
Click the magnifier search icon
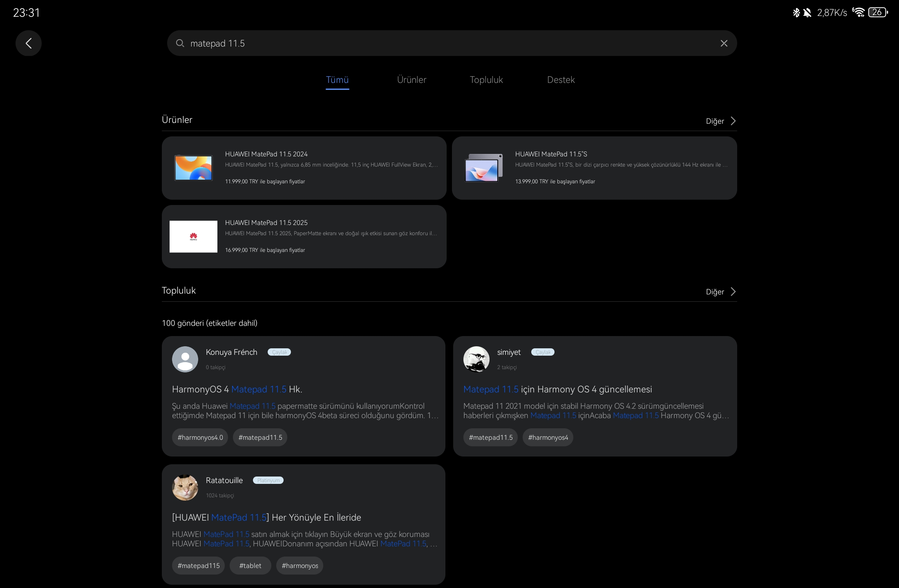[x=180, y=43]
